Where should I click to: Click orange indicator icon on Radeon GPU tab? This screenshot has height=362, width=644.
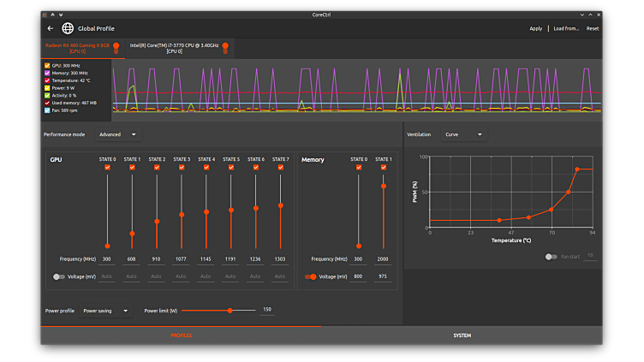[x=116, y=47]
